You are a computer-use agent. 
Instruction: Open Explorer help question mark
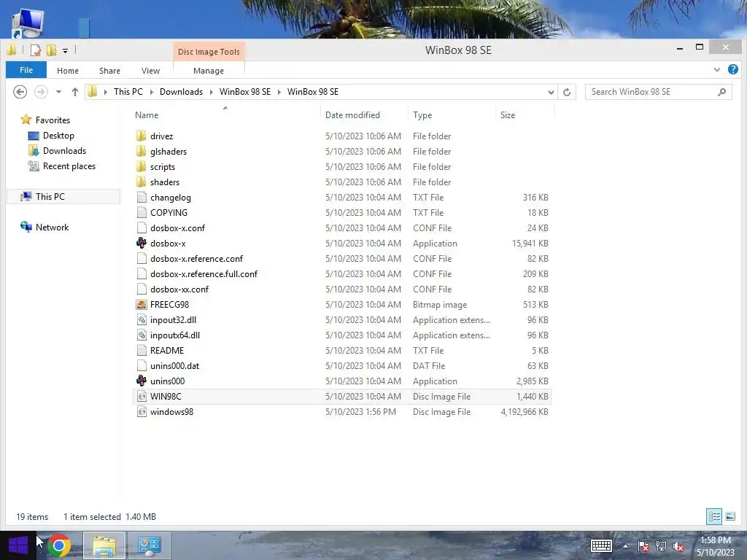(732, 69)
